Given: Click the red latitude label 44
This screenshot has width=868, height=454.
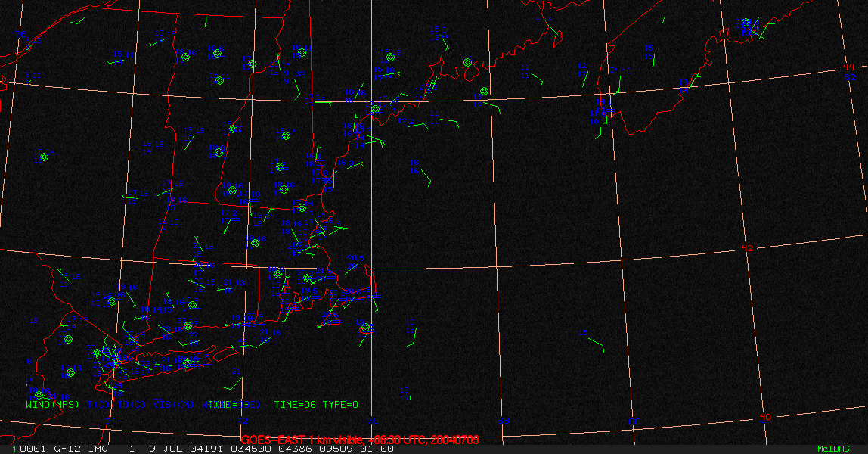Looking at the screenshot, I should click(x=848, y=67).
